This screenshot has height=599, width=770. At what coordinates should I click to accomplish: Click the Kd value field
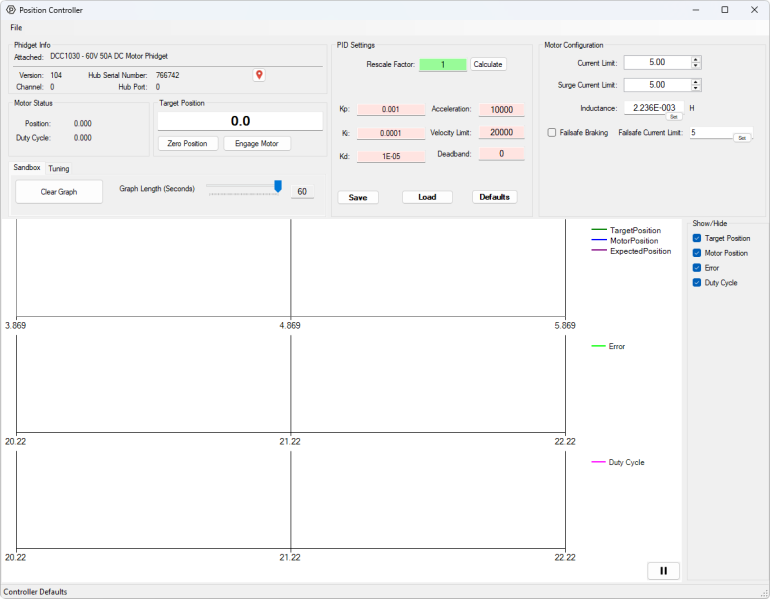coord(390,156)
